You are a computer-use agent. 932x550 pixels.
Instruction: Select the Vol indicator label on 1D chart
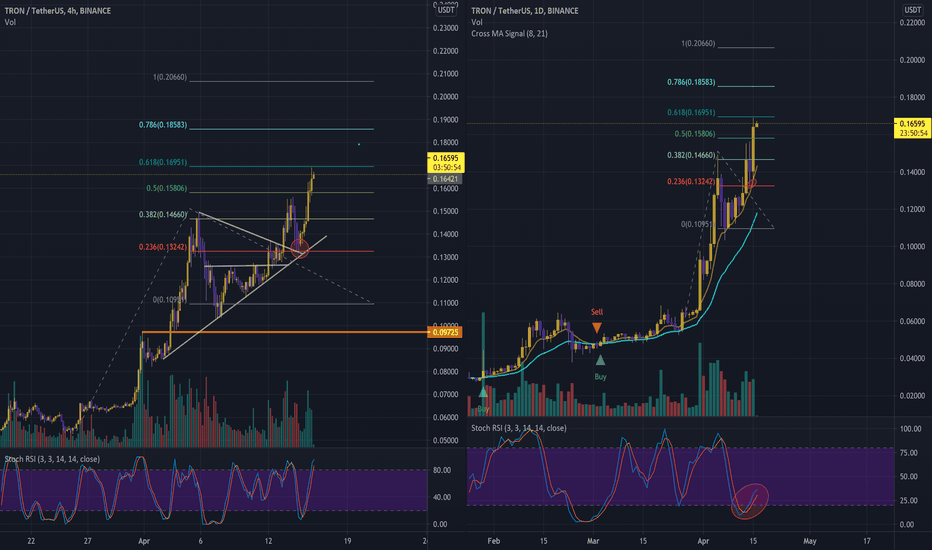coord(477,22)
